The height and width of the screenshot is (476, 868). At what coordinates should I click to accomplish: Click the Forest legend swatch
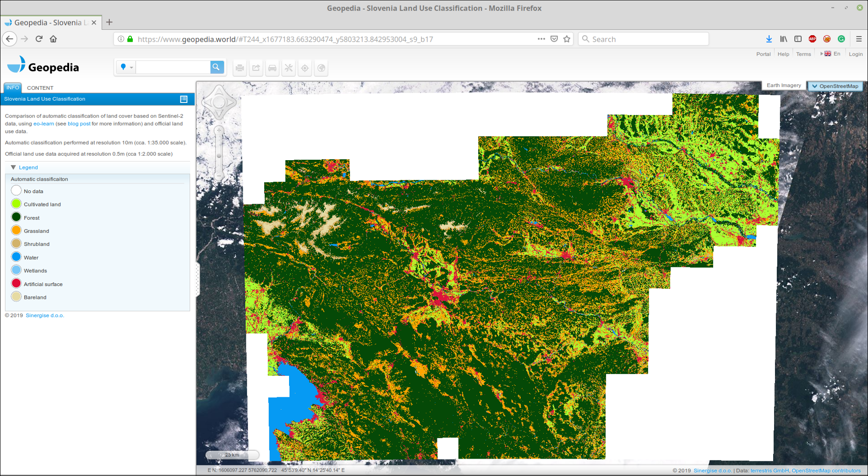[16, 217]
